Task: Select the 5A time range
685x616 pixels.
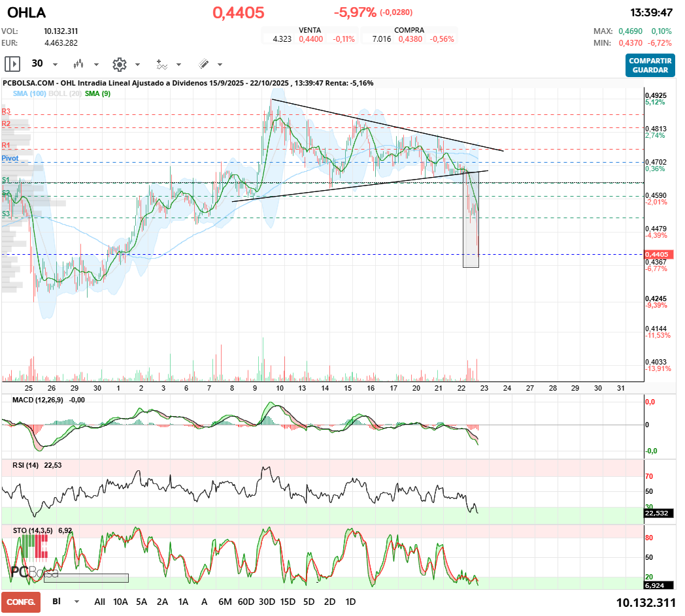Action: click(142, 602)
